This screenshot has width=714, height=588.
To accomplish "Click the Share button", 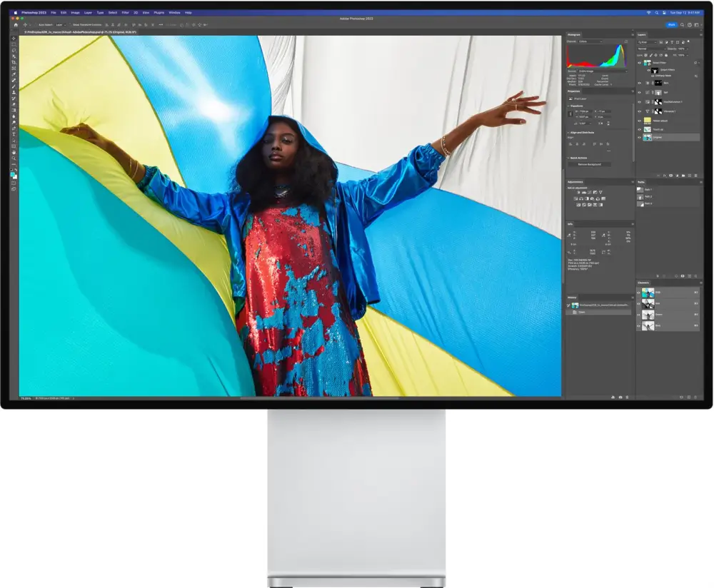I will (671, 24).
